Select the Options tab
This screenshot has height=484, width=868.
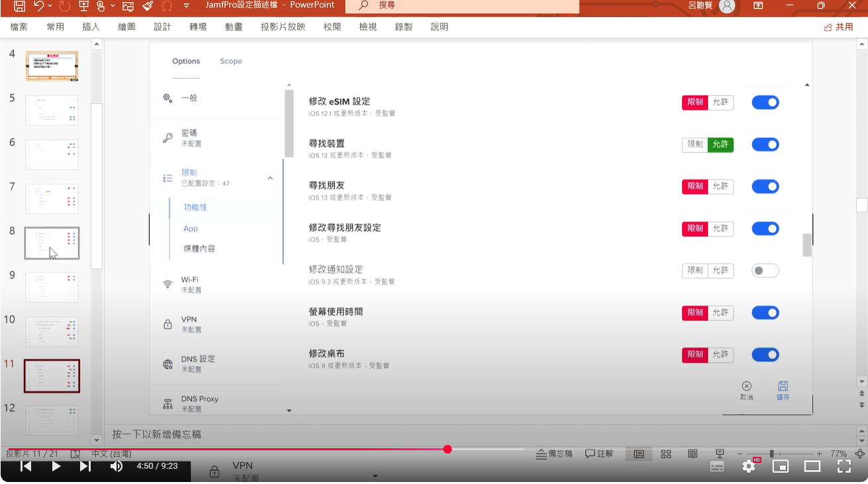pos(186,61)
